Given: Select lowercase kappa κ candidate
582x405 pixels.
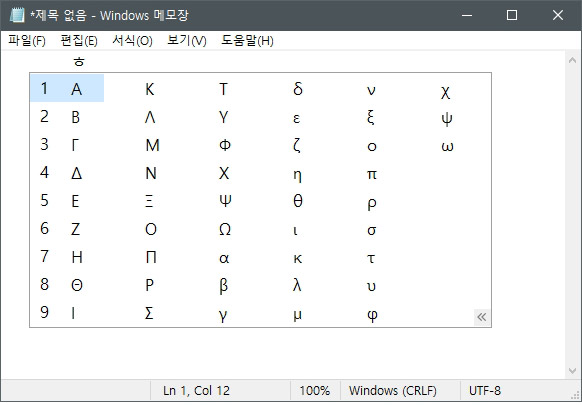Looking at the screenshot, I should tap(297, 258).
